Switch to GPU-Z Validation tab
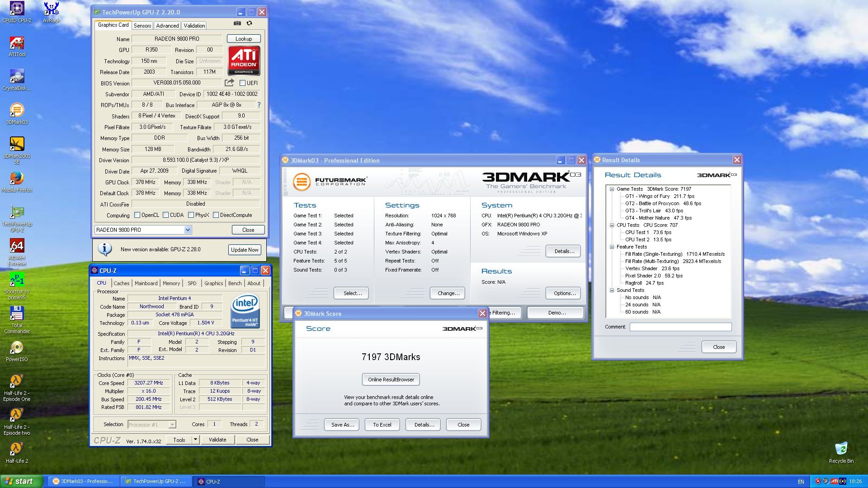The image size is (868, 488). coord(194,26)
